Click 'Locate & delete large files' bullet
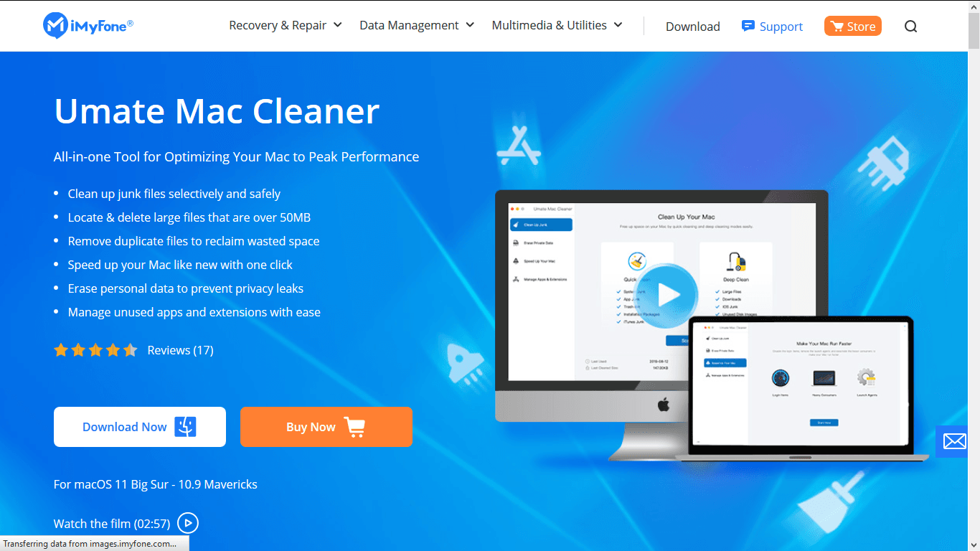Screen dimensions: 980x551 tap(189, 217)
